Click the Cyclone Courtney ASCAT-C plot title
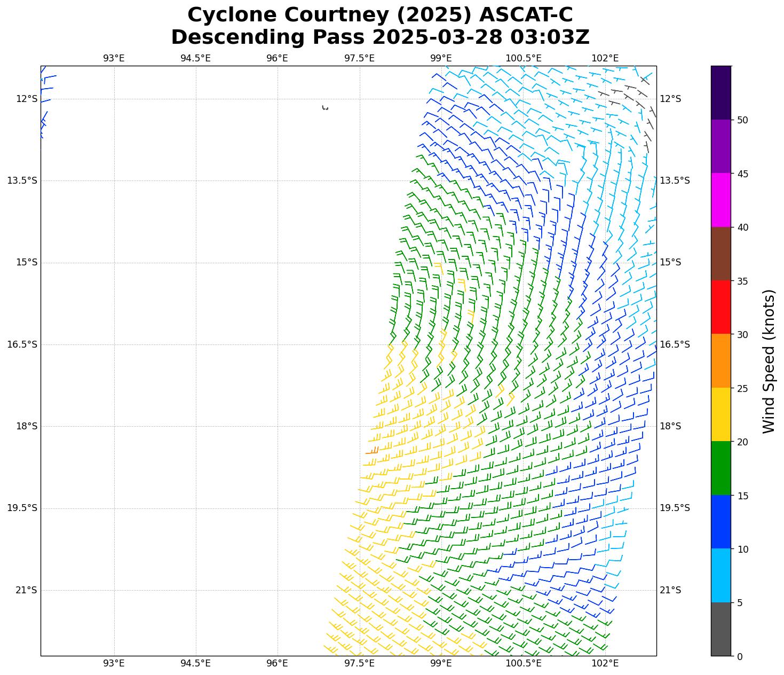The width and height of the screenshot is (784, 675). (x=380, y=26)
